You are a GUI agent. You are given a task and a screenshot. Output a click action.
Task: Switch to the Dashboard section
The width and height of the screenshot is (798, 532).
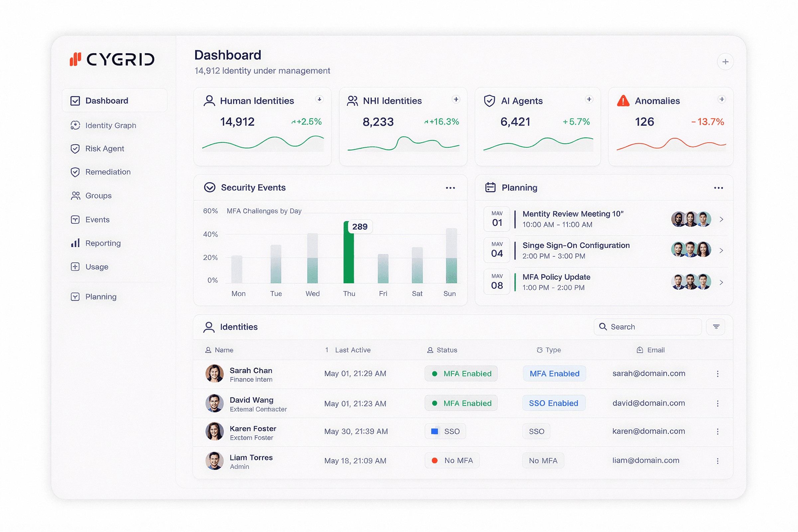pos(106,100)
